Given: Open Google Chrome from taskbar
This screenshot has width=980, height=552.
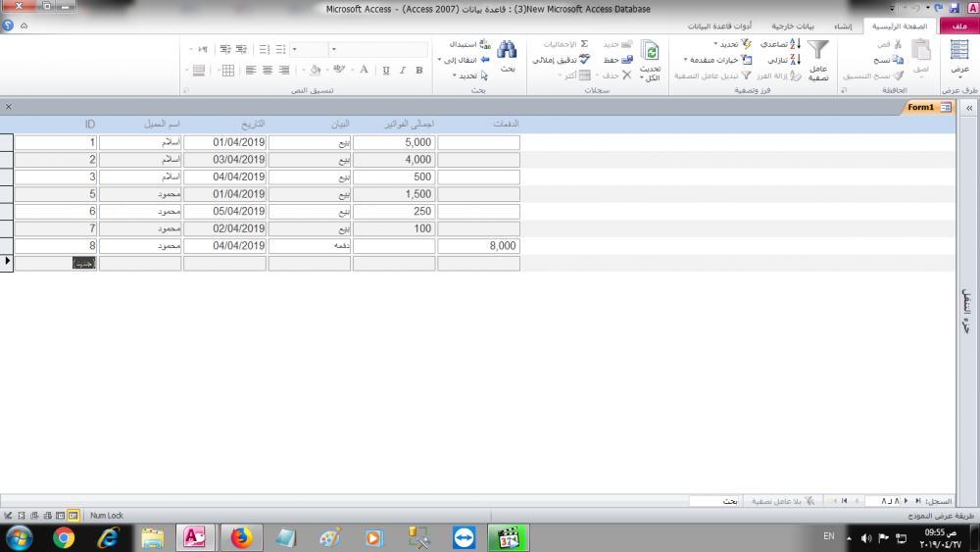Looking at the screenshot, I should point(64,537).
